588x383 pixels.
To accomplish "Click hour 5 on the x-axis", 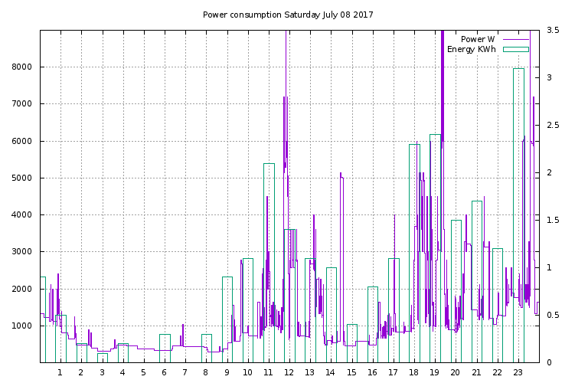I will tap(144, 373).
